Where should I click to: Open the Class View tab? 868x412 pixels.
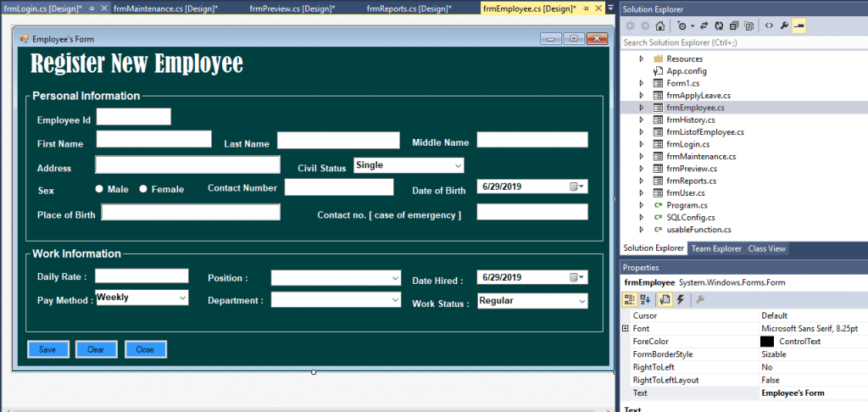[766, 248]
